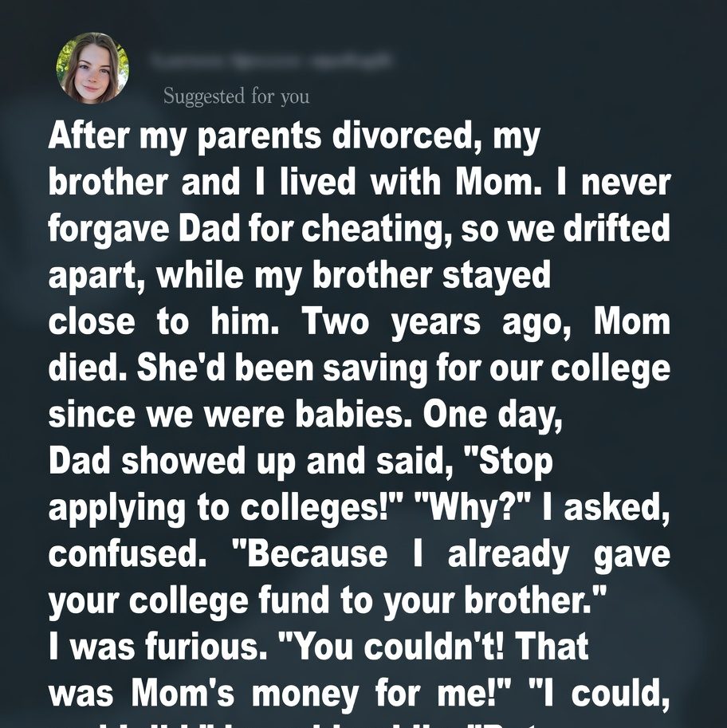727x728 pixels.
Task: Click the line "forgave Dad for cheating"
Action: coord(359,230)
